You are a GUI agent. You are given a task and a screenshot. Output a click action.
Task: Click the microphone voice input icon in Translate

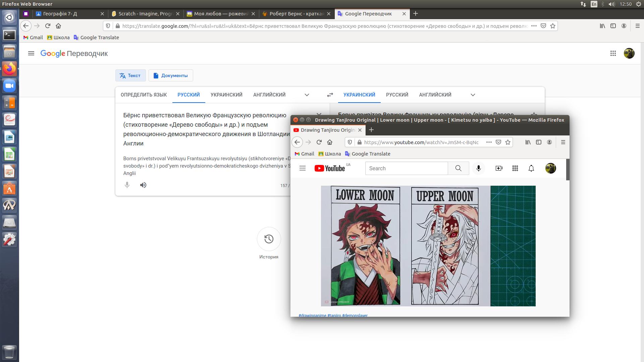pyautogui.click(x=127, y=185)
